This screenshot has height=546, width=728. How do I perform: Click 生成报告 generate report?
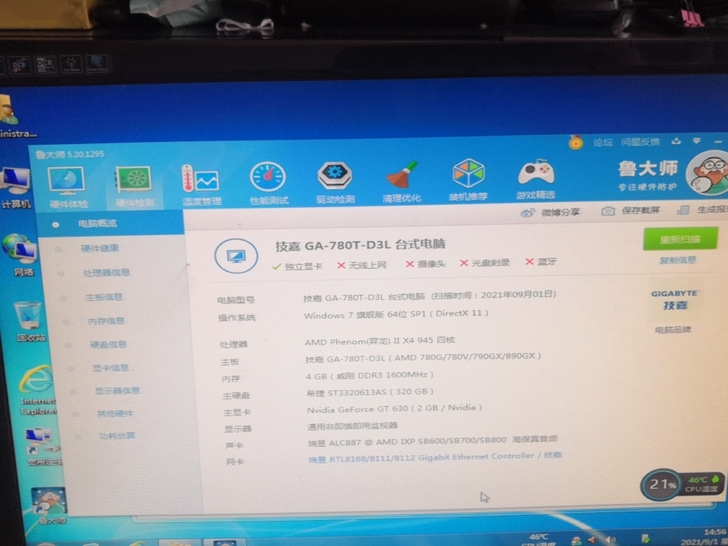pos(702,210)
